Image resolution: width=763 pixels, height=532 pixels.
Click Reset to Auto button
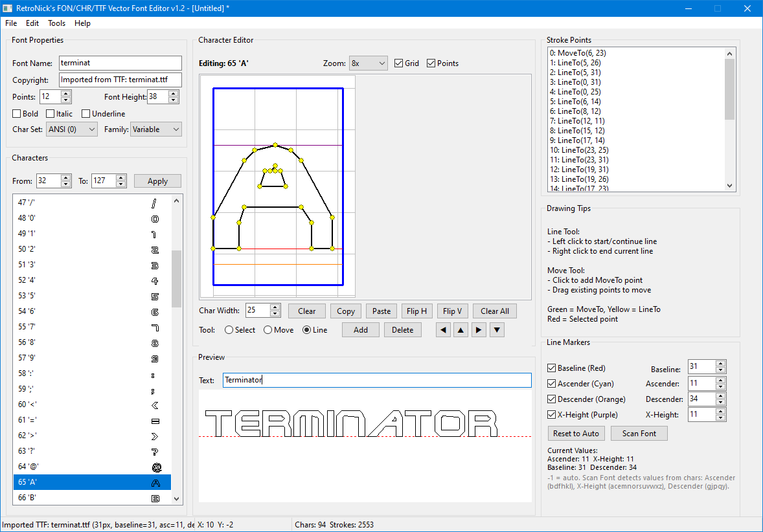click(576, 433)
